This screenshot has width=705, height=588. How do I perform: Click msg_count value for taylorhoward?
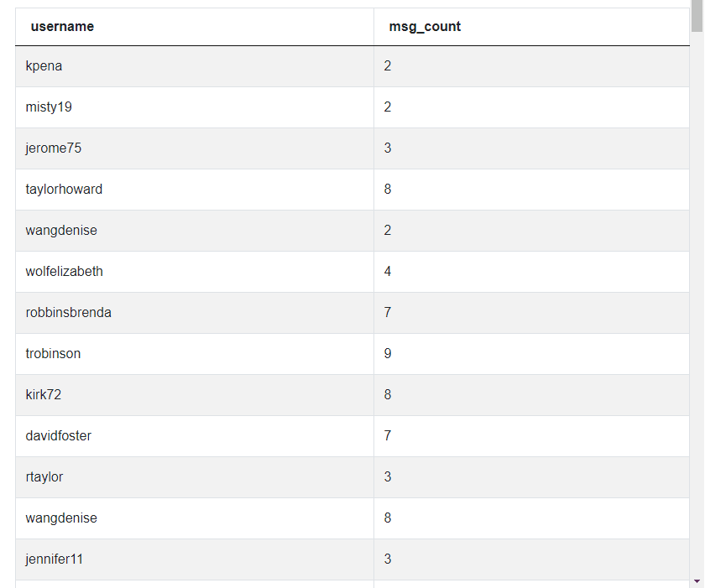(532, 190)
